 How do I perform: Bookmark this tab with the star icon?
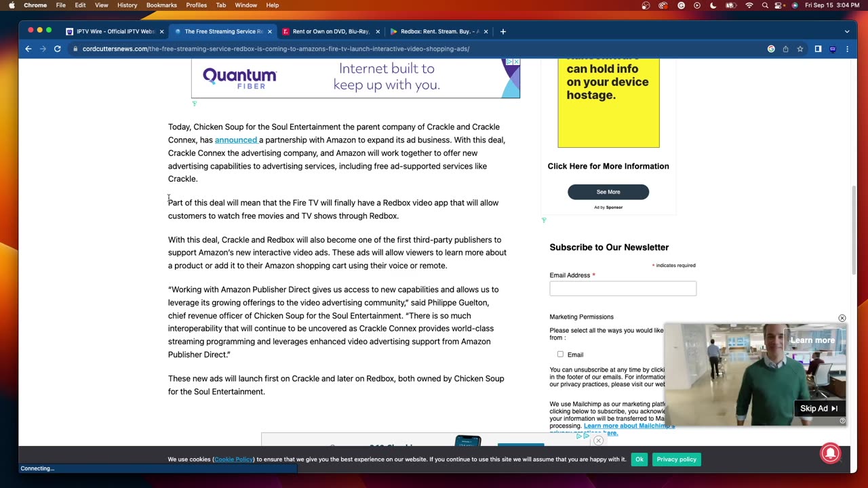800,49
